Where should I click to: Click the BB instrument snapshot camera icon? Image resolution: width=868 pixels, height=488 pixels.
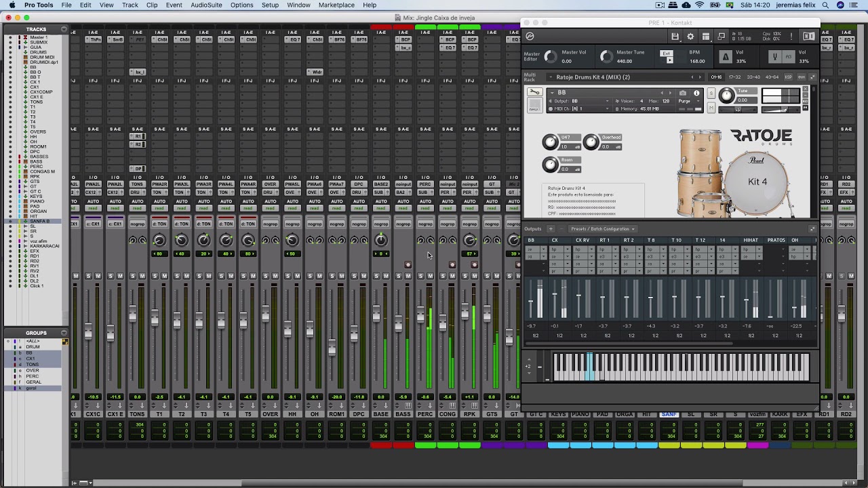(683, 93)
